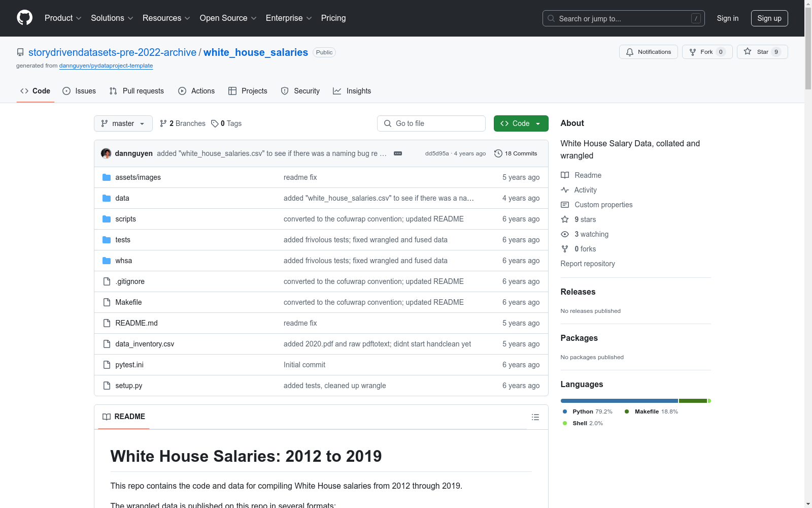Open the green Code clone dropdown
Image resolution: width=812 pixels, height=508 pixels.
(x=521, y=123)
